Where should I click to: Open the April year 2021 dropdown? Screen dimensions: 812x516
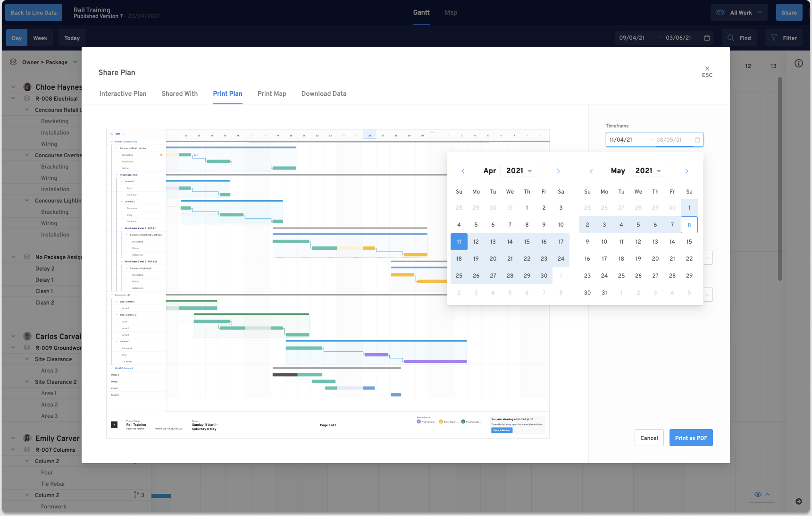[x=519, y=171]
